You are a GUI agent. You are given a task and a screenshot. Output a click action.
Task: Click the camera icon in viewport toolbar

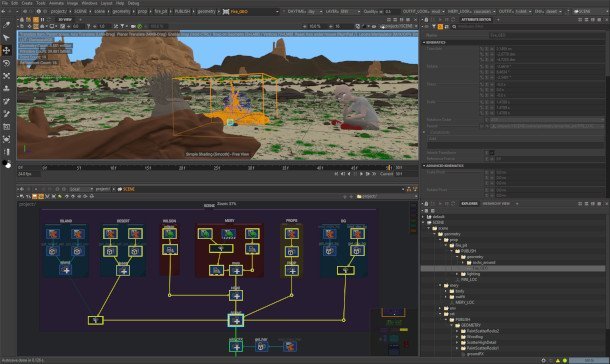tap(133, 26)
